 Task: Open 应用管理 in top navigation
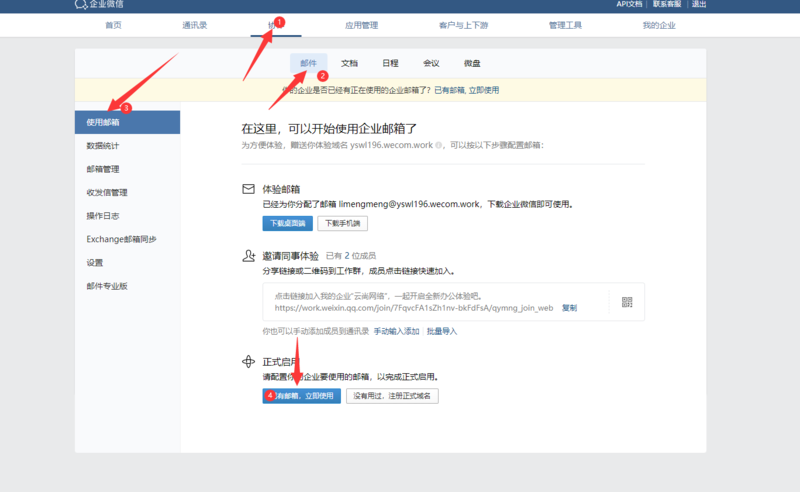pos(362,25)
